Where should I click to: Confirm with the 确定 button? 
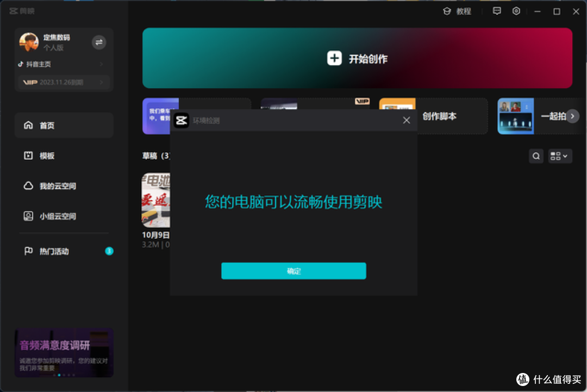tap(293, 271)
